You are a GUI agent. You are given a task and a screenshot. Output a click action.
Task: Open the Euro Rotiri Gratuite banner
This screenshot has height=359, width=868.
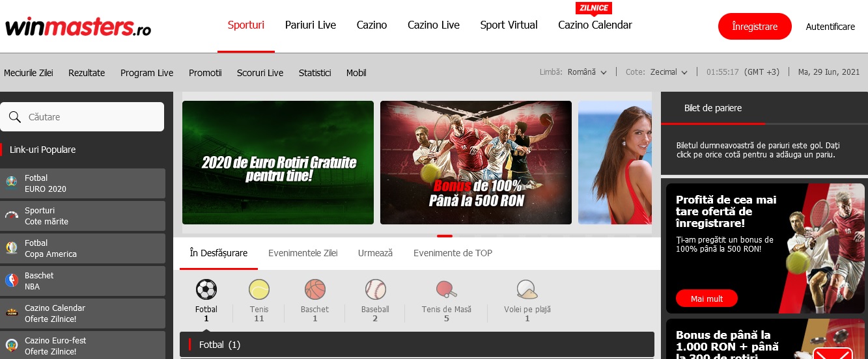278,163
